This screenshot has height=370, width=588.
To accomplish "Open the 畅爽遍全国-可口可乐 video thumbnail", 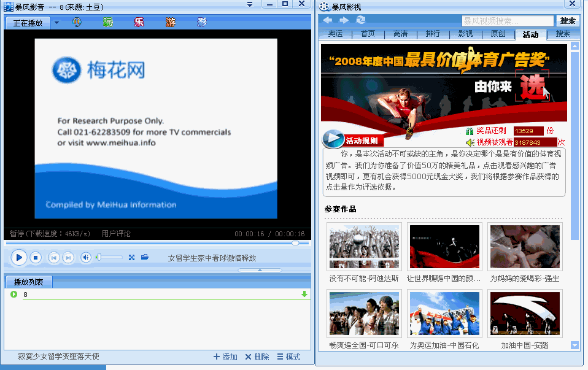I will click(364, 314).
